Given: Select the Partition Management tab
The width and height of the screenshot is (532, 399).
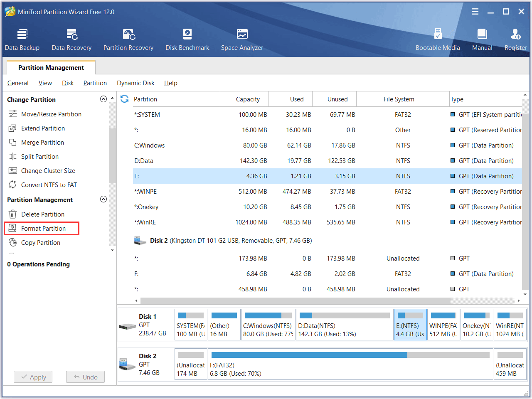Looking at the screenshot, I should [x=51, y=67].
